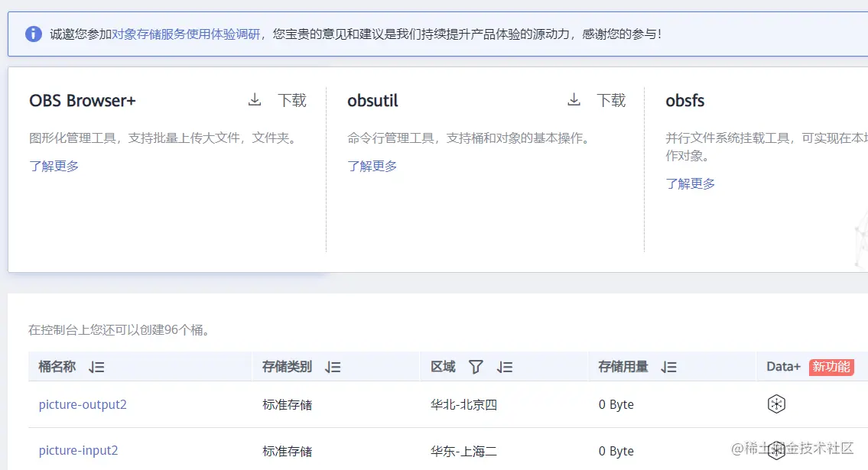Click 华北-北京四 region cell

pos(464,405)
